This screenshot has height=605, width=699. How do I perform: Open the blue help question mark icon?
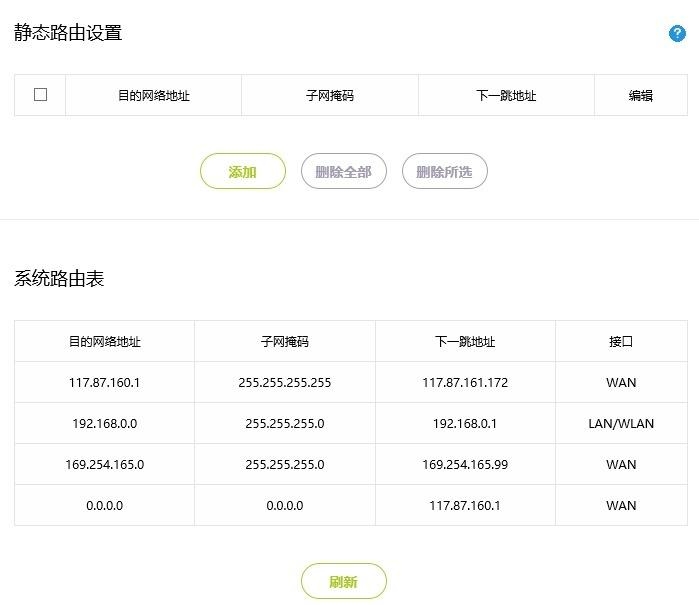click(x=677, y=33)
